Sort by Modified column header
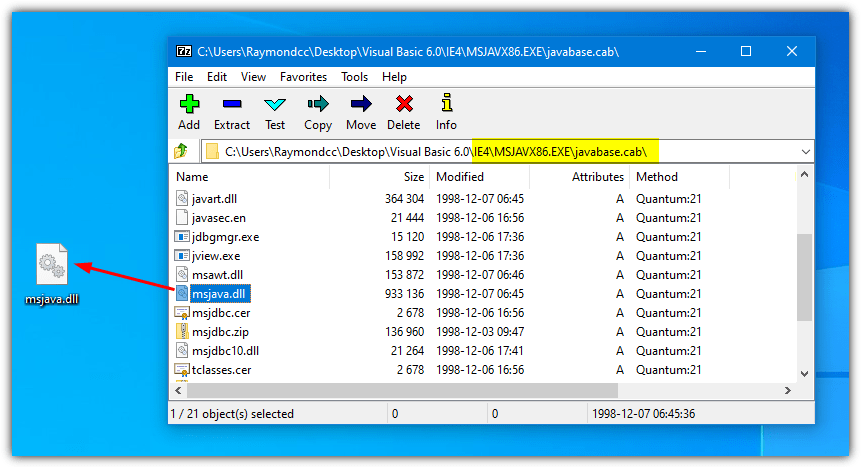861x467 pixels. coord(480,177)
